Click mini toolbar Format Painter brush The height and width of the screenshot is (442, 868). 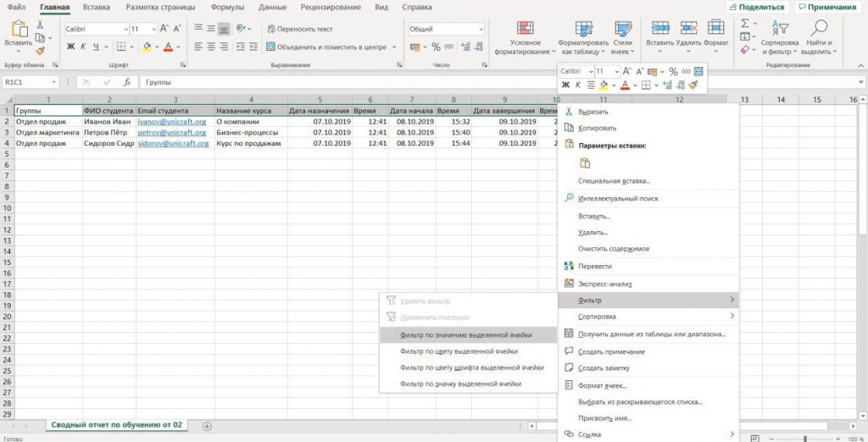695,86
